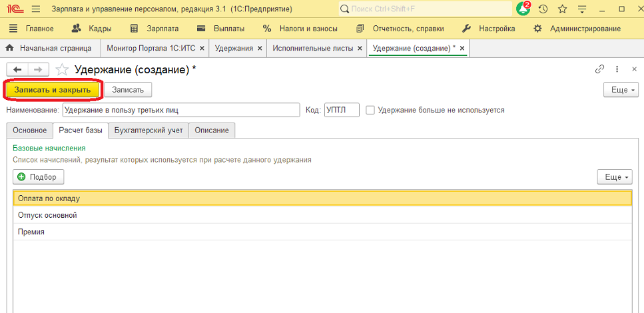Image resolution: width=644 pixels, height=313 pixels.
Task: Select the Расчет базы tab
Action: point(81,131)
